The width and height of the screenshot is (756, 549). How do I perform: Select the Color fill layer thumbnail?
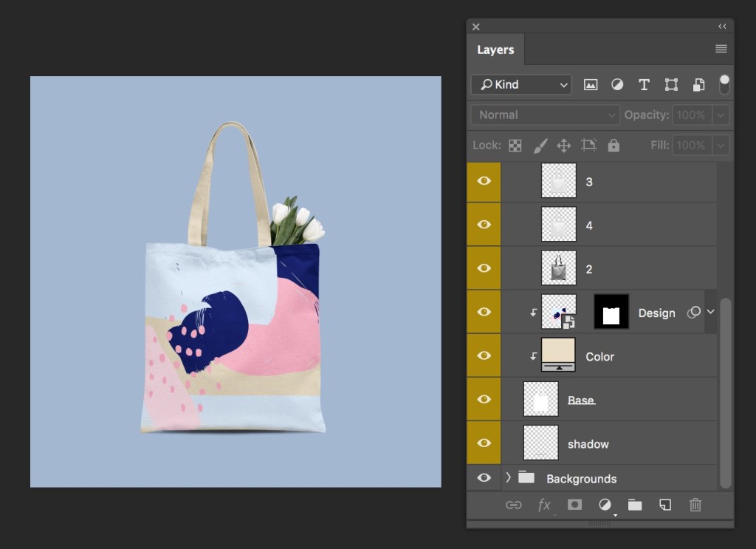(558, 354)
